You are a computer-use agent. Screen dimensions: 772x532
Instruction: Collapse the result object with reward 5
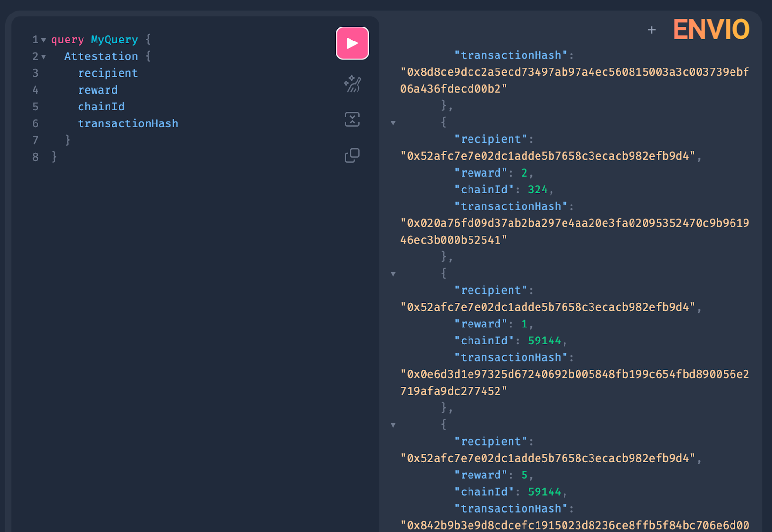point(393,424)
